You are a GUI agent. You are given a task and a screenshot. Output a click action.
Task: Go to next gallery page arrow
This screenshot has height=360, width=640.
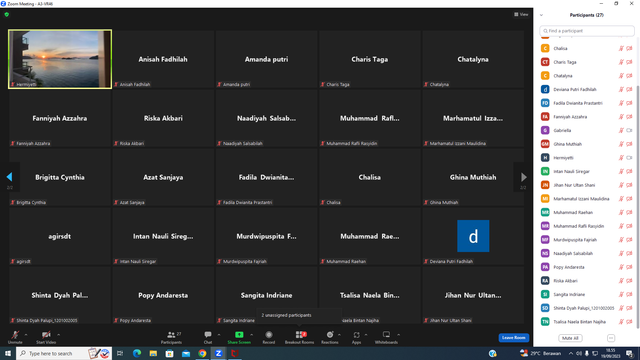coord(524,177)
